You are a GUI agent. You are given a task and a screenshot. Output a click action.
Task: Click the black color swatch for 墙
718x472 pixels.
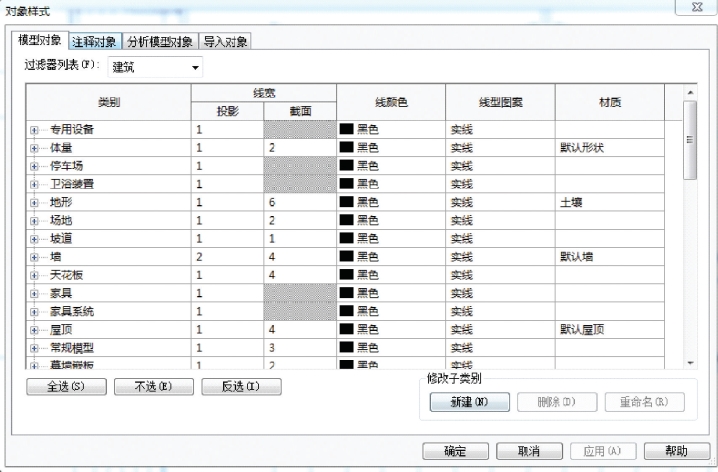coord(347,256)
